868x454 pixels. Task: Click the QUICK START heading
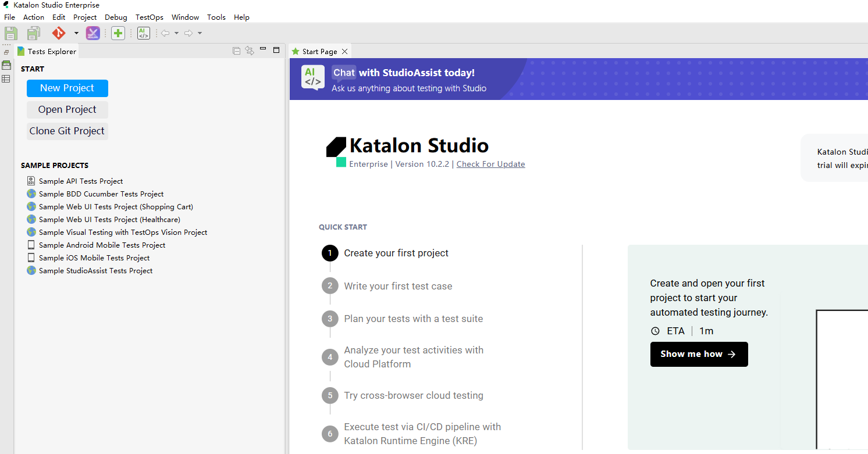[343, 227]
